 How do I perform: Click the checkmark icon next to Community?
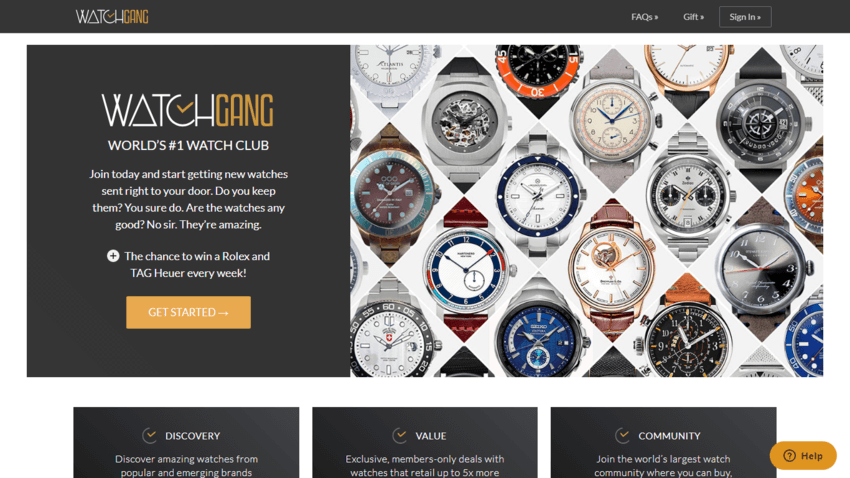[622, 435]
